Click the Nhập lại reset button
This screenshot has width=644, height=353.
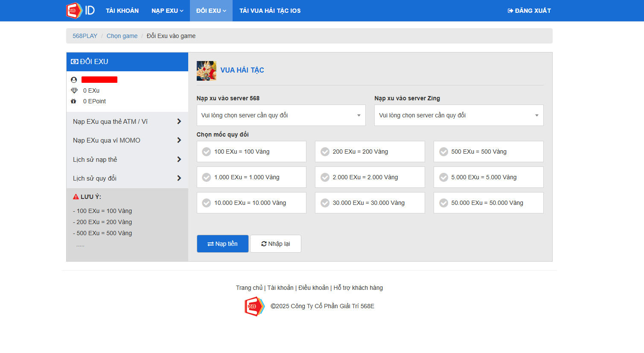click(276, 244)
